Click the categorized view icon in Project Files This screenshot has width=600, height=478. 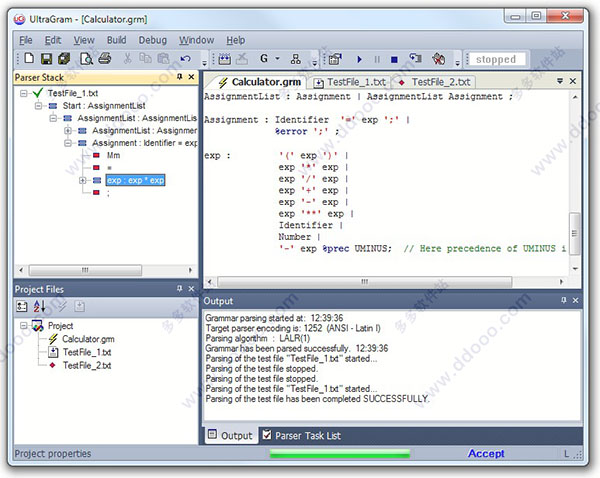22,306
